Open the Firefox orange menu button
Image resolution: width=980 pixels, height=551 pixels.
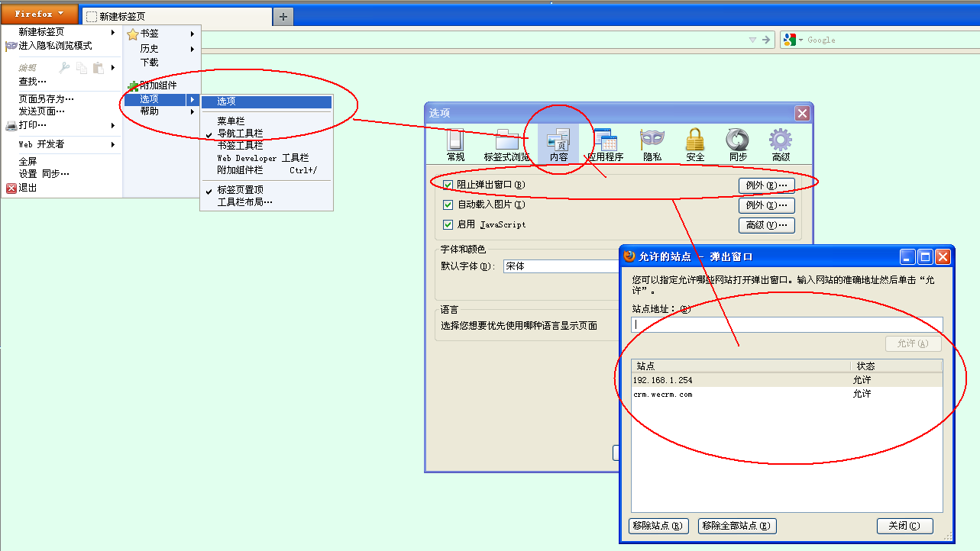click(x=39, y=14)
